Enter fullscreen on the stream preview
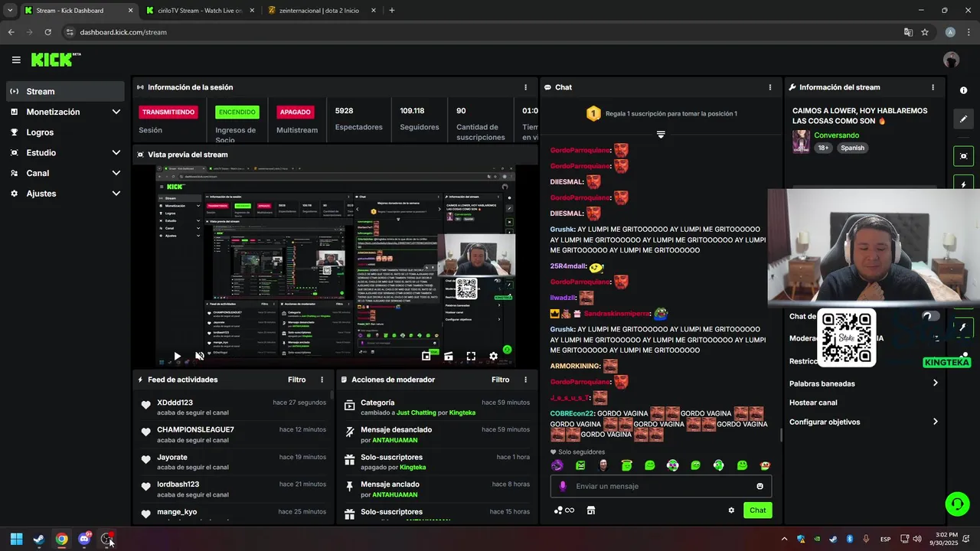Screen dimensions: 980x551 [471, 356]
